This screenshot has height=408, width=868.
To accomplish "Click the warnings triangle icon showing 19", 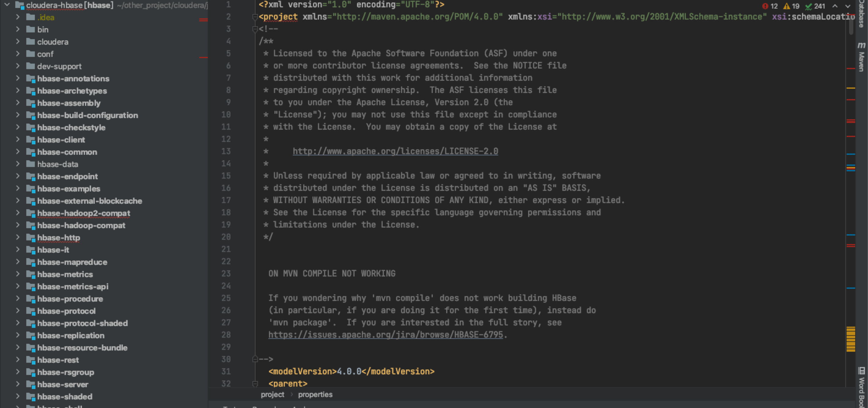I will [787, 6].
